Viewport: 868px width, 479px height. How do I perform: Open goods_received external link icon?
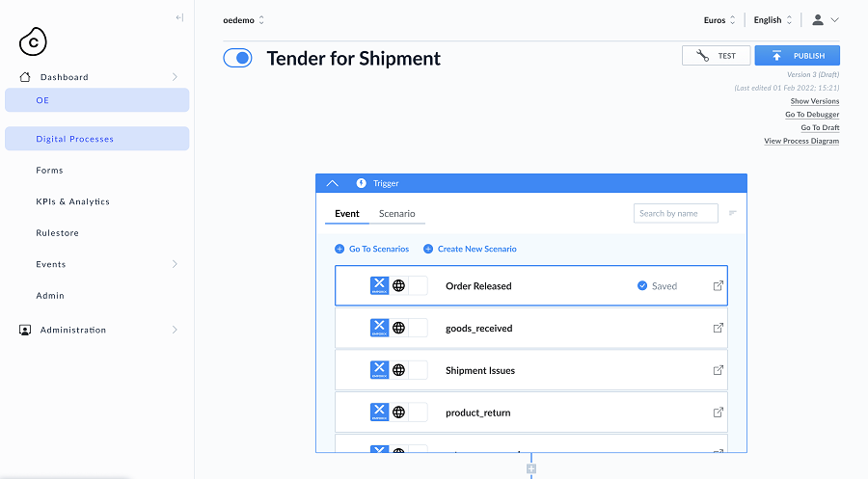718,329
